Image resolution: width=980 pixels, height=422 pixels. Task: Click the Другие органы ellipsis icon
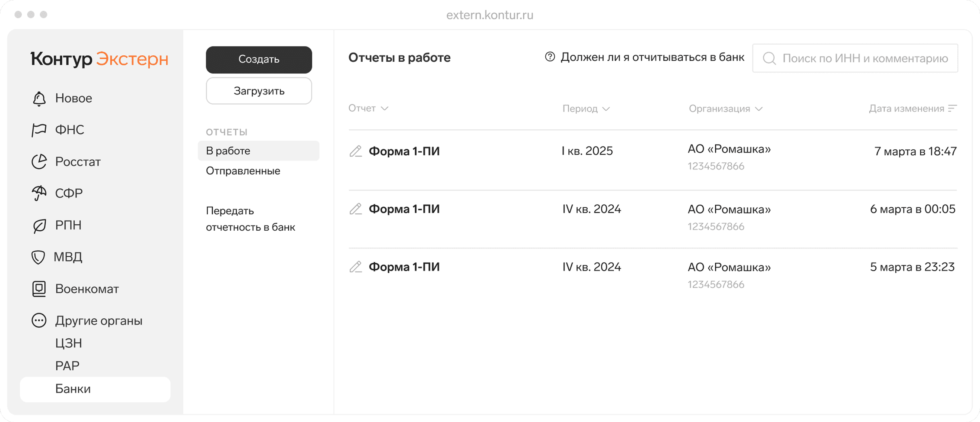tap(39, 321)
